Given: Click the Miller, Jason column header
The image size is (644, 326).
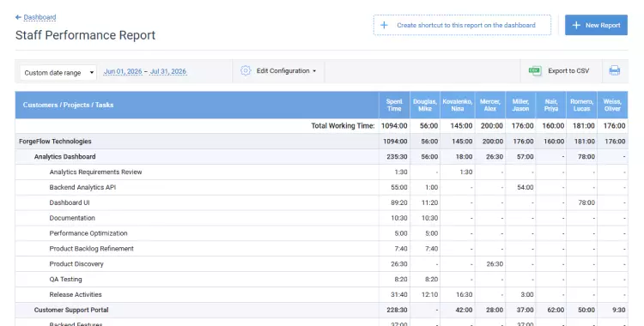Looking at the screenshot, I should [521, 106].
